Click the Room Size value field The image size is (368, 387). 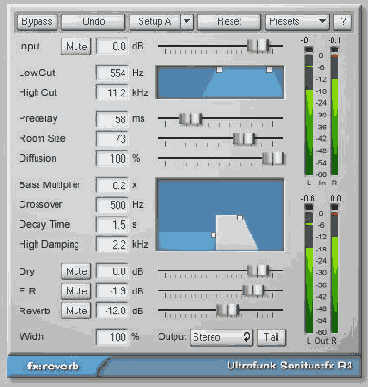tap(112, 138)
